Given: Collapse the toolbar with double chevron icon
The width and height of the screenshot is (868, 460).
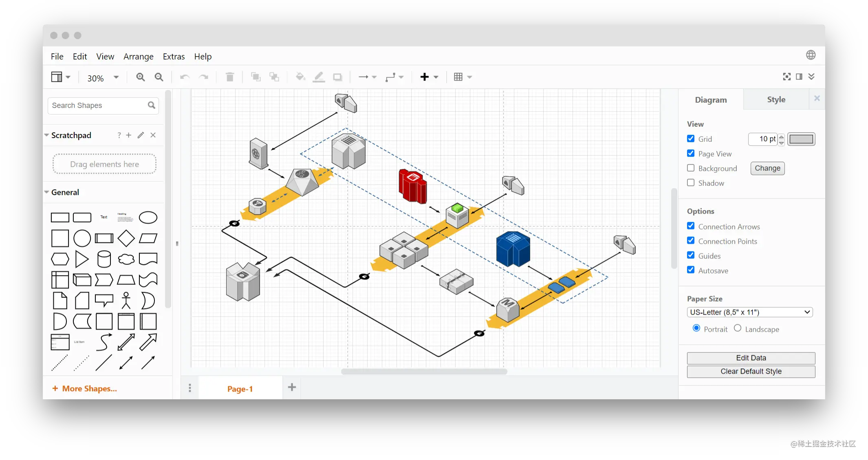Looking at the screenshot, I should (811, 77).
